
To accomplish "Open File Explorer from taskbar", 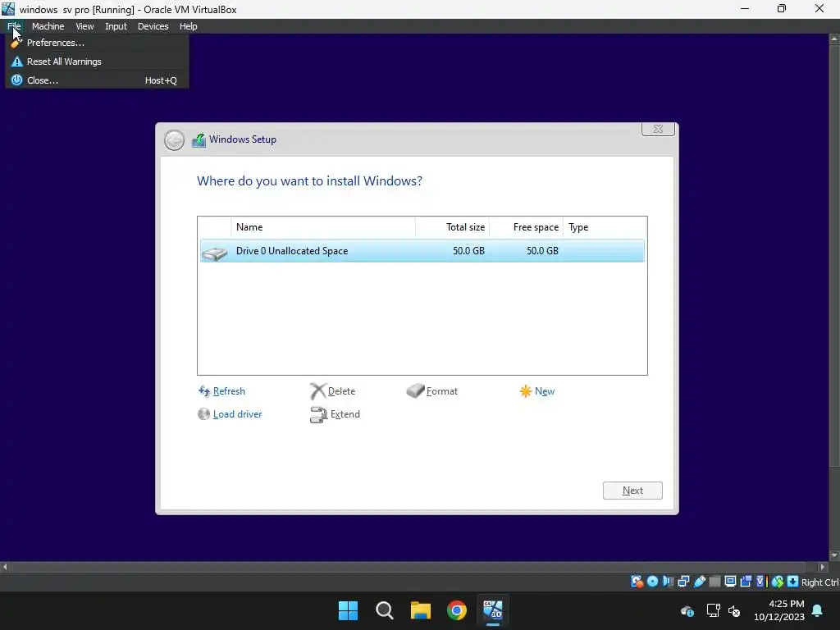I will pyautogui.click(x=421, y=610).
